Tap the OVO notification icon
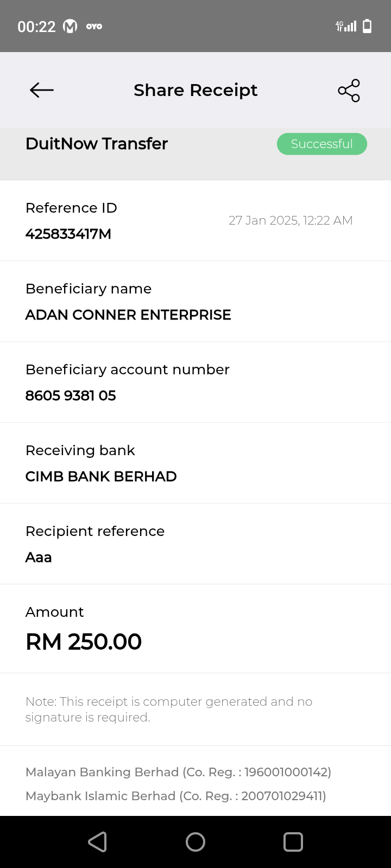The height and width of the screenshot is (868, 391). click(x=94, y=26)
